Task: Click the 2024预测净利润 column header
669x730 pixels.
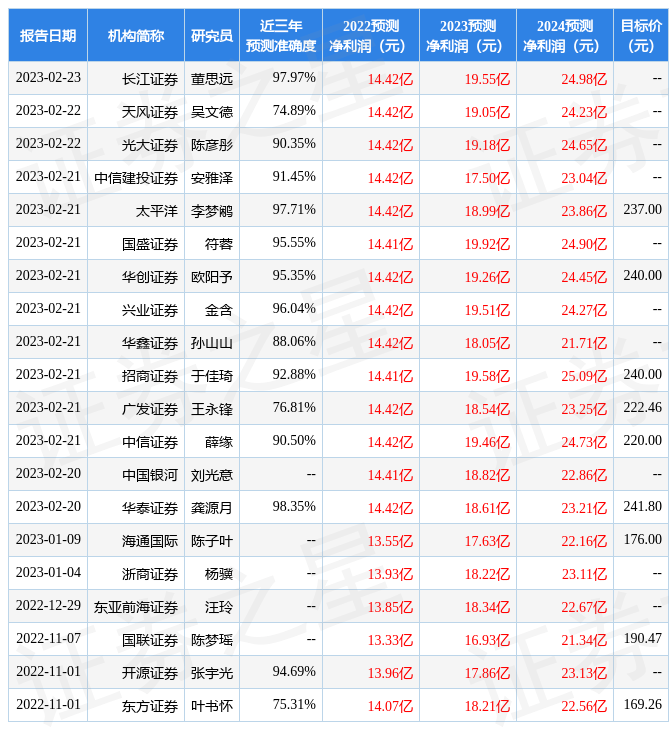Action: click(564, 36)
